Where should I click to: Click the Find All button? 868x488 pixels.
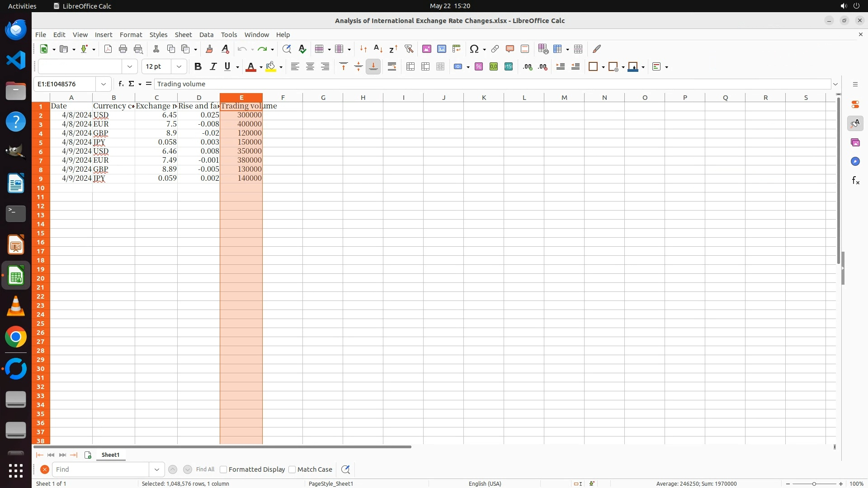click(x=205, y=469)
